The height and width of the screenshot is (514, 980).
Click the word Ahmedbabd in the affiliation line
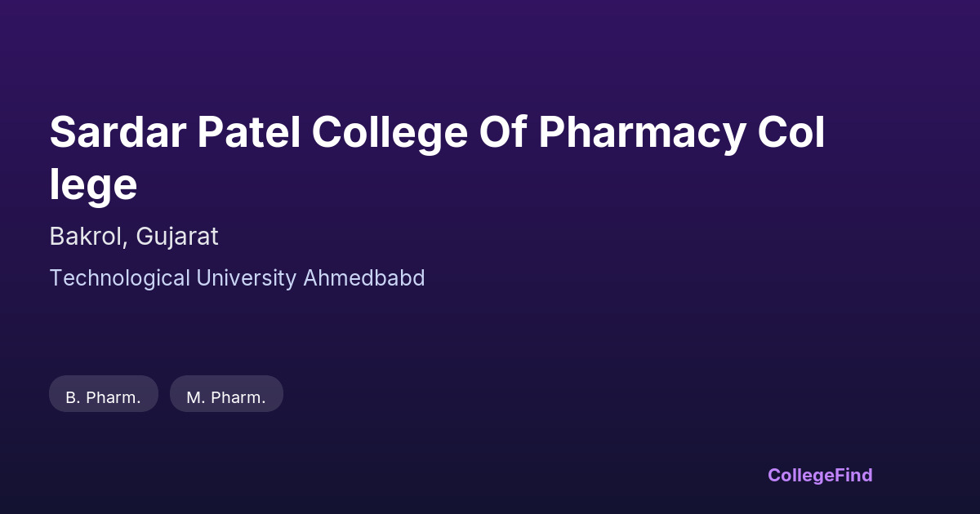pos(364,278)
